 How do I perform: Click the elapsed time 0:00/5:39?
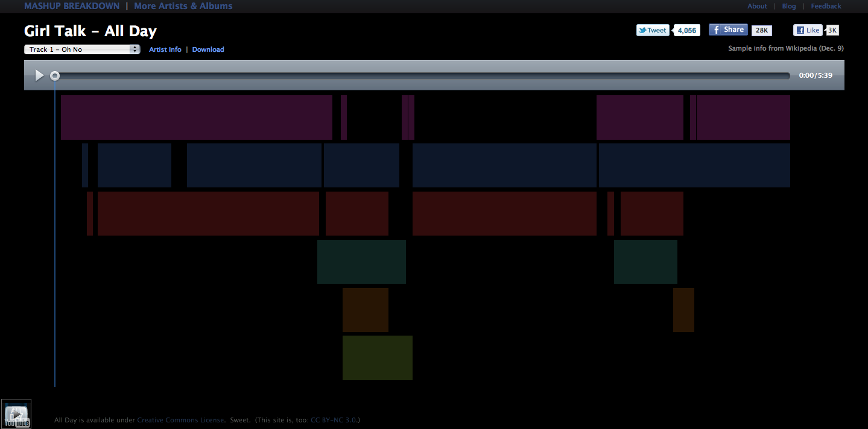click(x=816, y=75)
